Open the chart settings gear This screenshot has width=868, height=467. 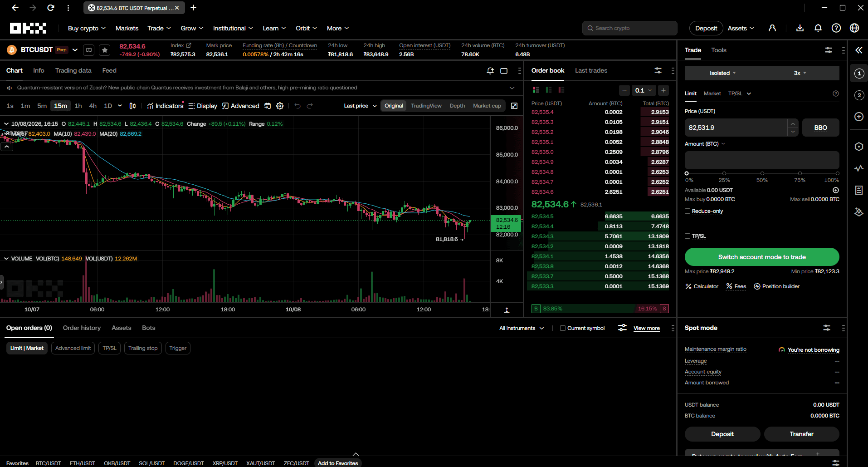point(280,106)
